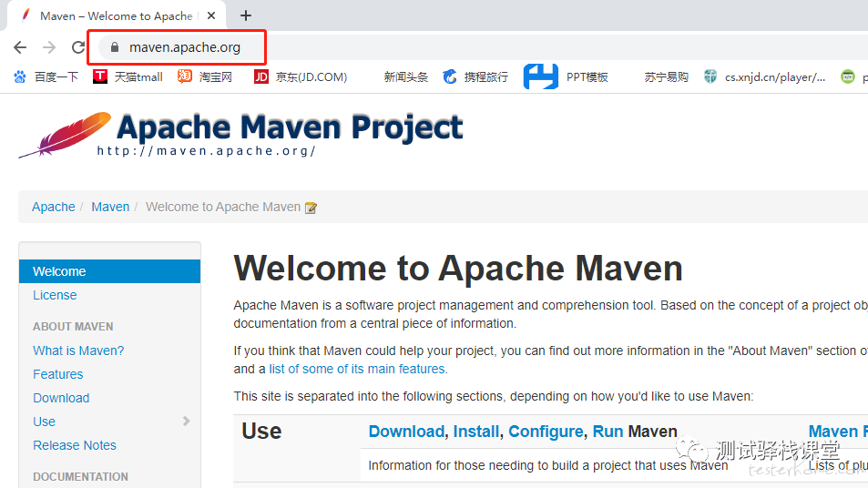Screen dimensions: 868x488
Task: Click the Install link in the Use section
Action: tap(476, 432)
